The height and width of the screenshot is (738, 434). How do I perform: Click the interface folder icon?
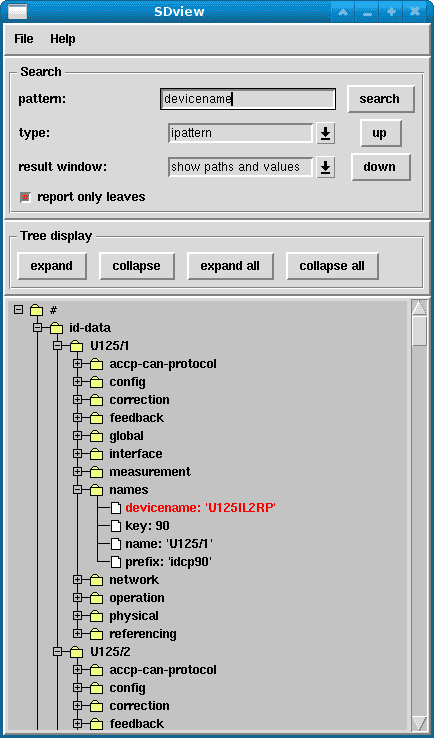tap(96, 454)
